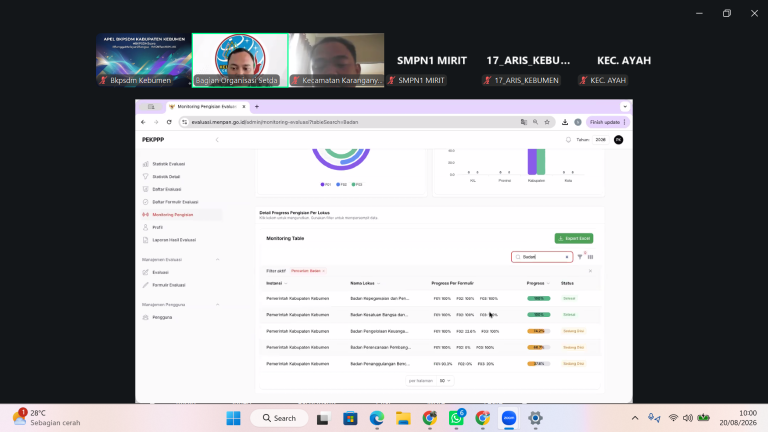Open Pengguna under Manajemen Pengguna
768x432 pixels.
pos(162,317)
